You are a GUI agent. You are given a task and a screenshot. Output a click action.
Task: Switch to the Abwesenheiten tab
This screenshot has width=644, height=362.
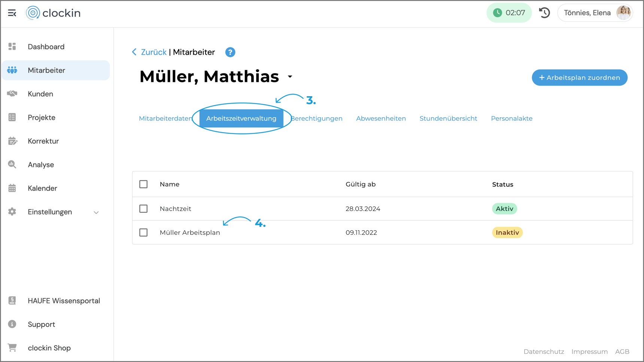point(381,118)
